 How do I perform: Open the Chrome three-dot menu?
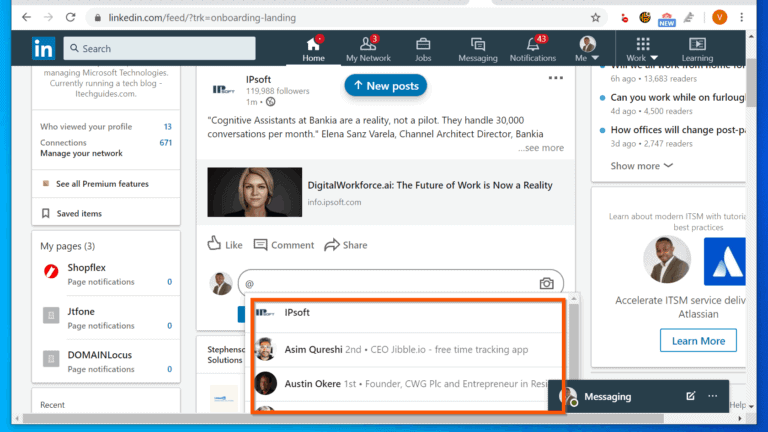tap(742, 18)
